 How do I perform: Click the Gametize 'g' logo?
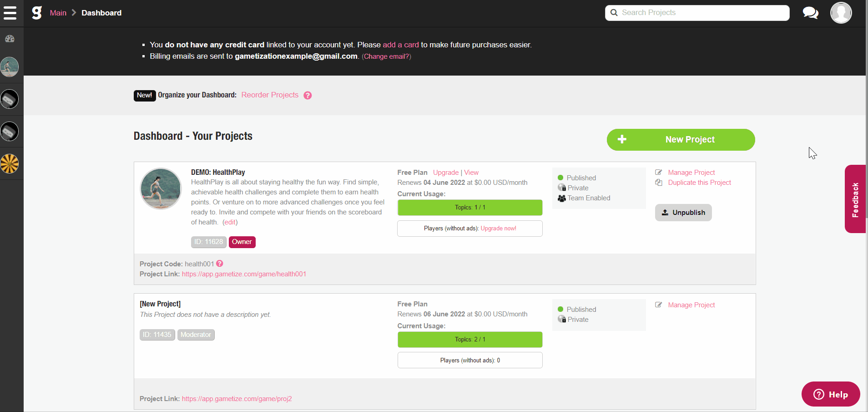(37, 12)
